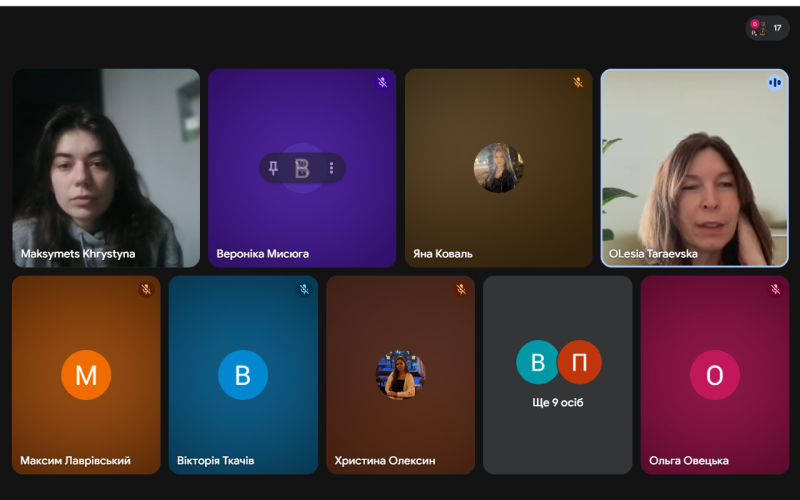Image resolution: width=800 pixels, height=500 pixels.
Task: Click Христина Олексин's profile photo
Action: coord(400,375)
